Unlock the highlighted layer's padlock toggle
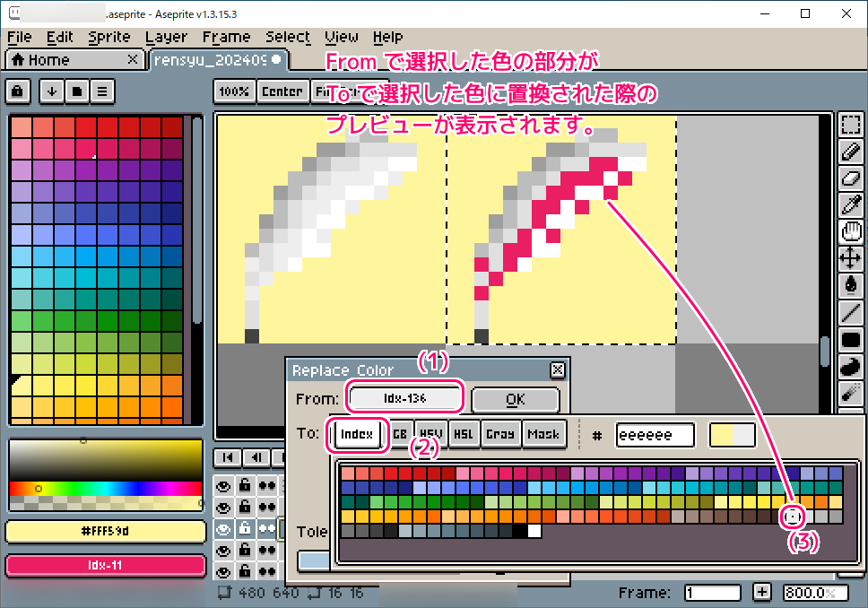This screenshot has width=868, height=608. [244, 528]
